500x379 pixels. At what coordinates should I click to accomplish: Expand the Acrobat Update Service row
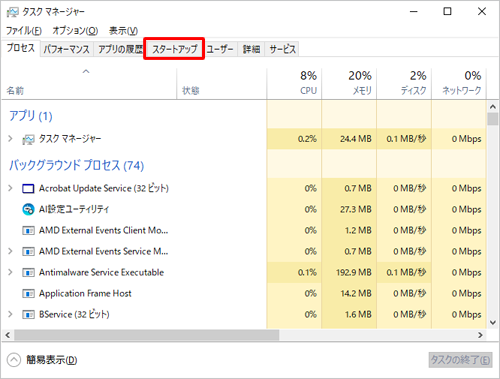(10, 188)
